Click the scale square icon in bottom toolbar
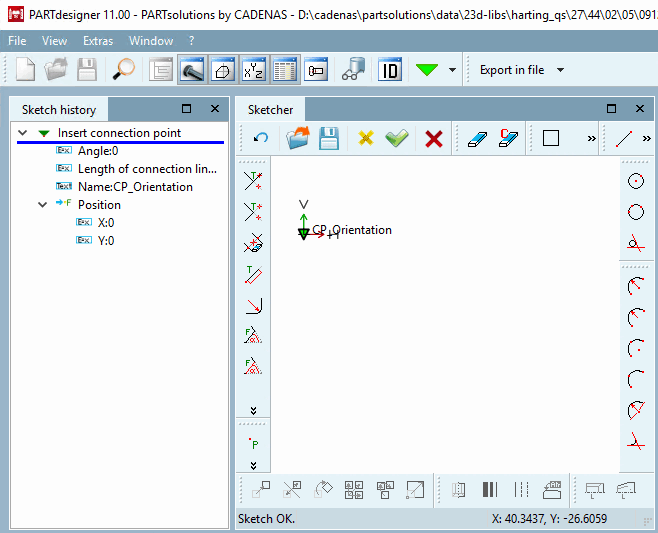The height and width of the screenshot is (533, 658). [x=415, y=490]
